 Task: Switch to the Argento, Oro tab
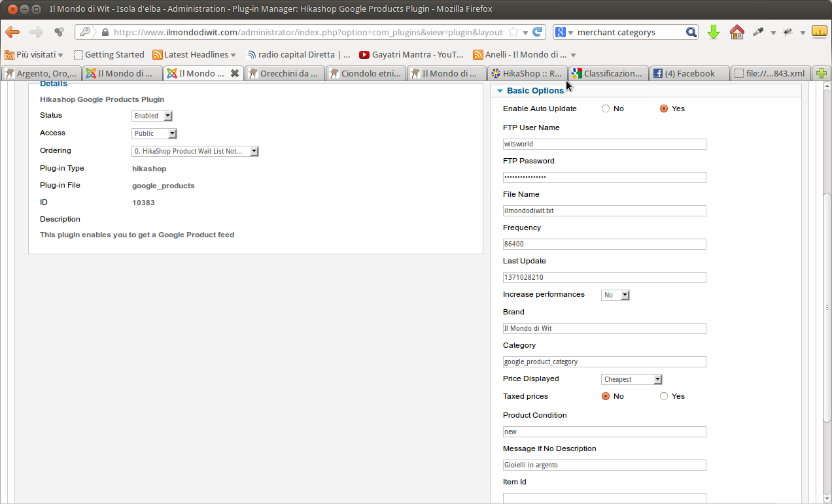[x=41, y=74]
